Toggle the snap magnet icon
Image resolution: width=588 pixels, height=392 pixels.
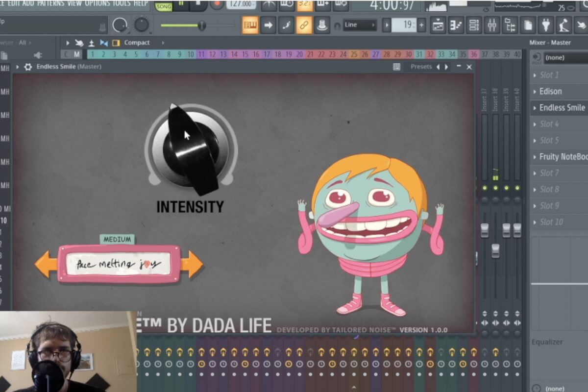pyautogui.click(x=337, y=25)
